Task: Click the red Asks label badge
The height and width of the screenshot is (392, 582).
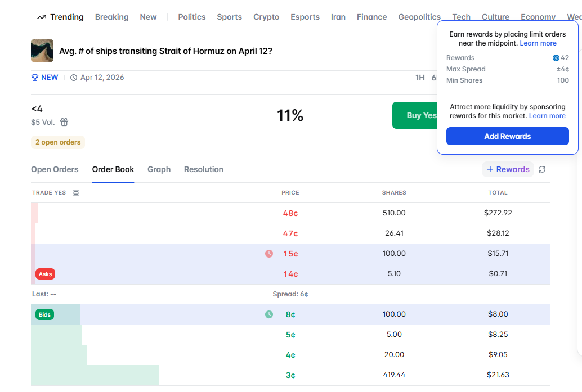Action: pyautogui.click(x=45, y=274)
